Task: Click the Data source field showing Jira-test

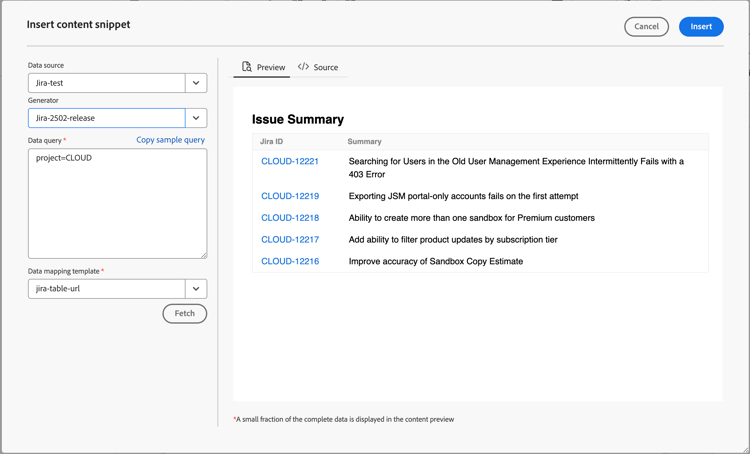Action: 107,83
